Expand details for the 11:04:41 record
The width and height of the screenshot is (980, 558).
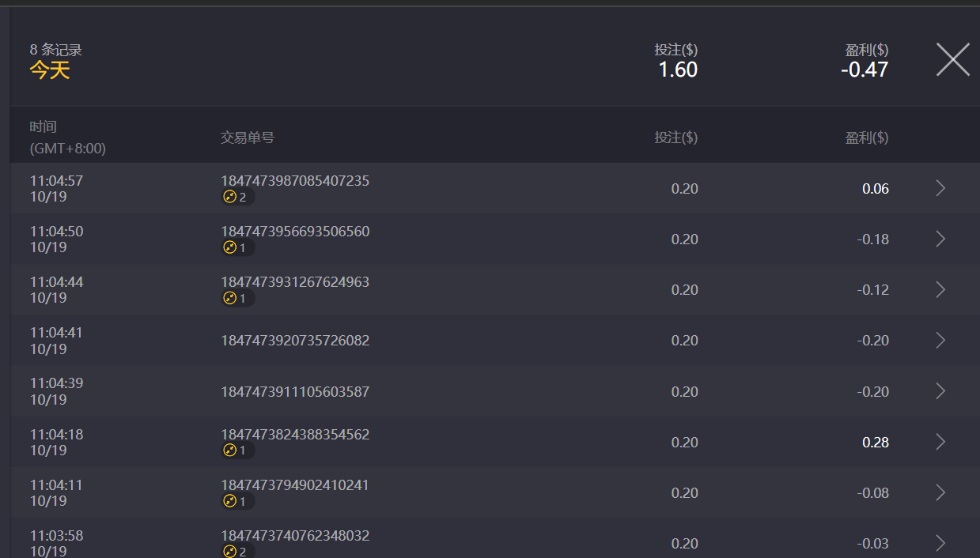tap(940, 340)
